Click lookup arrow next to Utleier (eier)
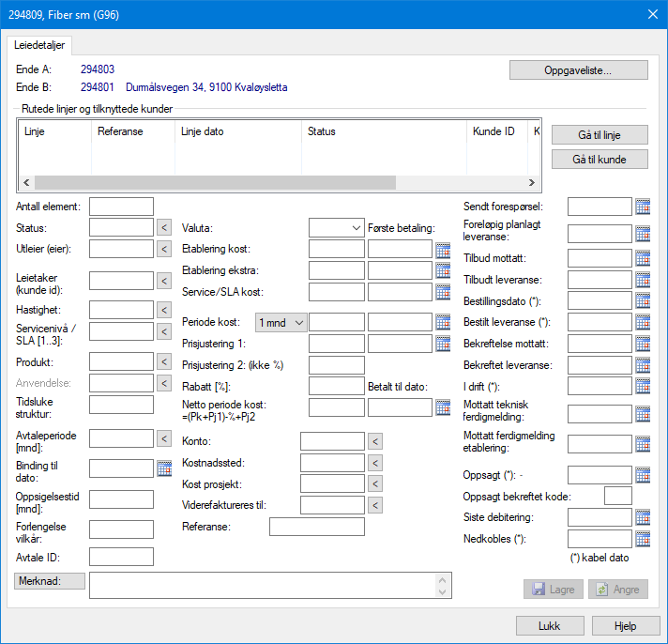 tap(164, 249)
